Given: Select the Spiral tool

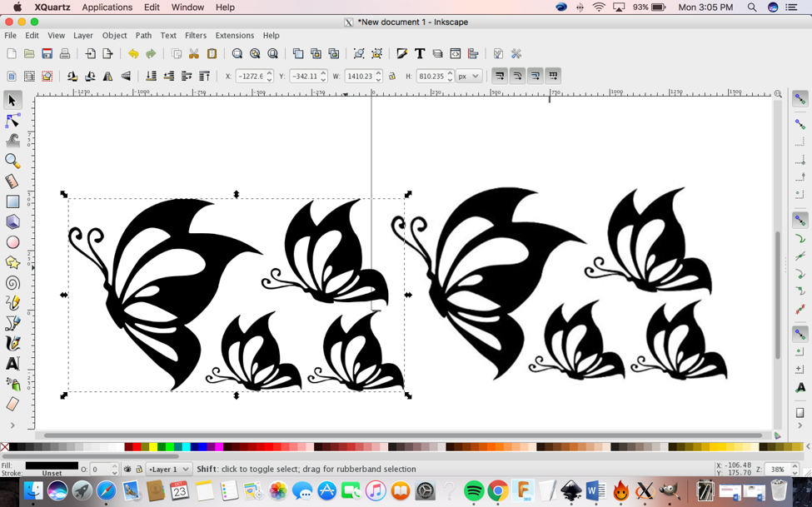Looking at the screenshot, I should 12,283.
